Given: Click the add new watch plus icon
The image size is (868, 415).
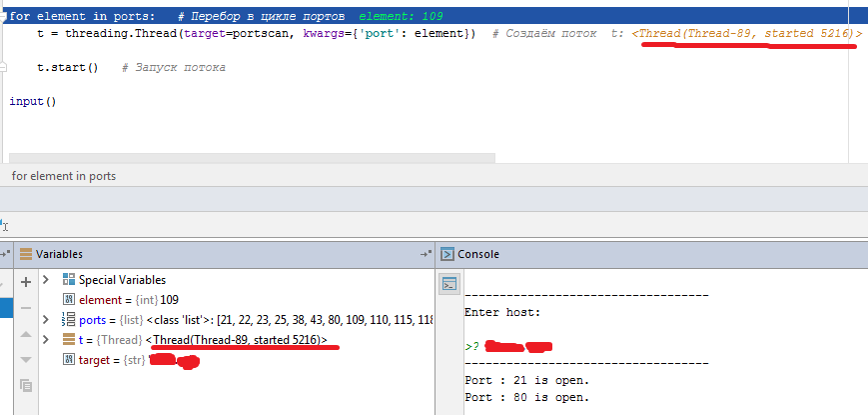Looking at the screenshot, I should [27, 282].
